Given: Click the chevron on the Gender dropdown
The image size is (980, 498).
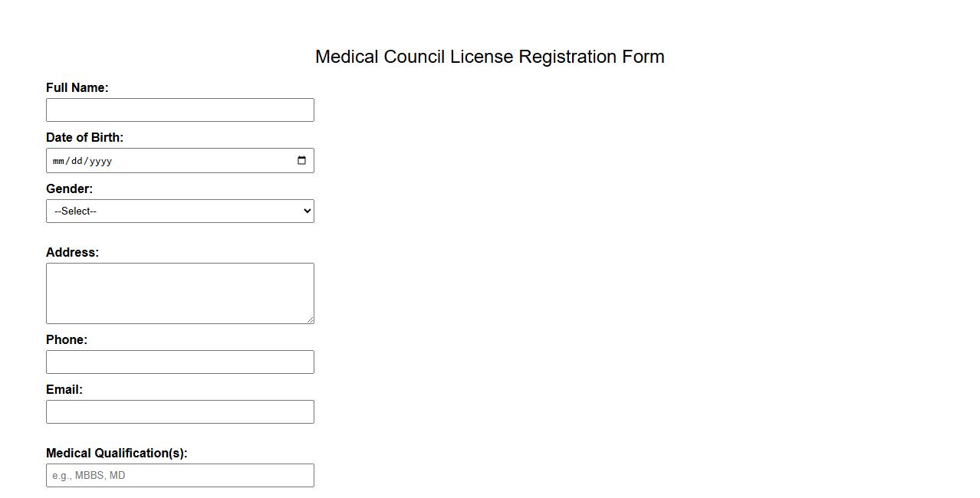Looking at the screenshot, I should (305, 211).
